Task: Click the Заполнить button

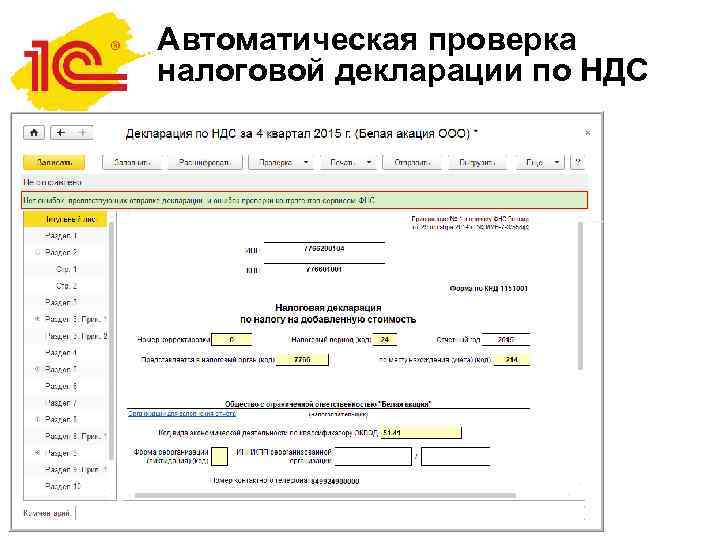Action: [x=132, y=162]
